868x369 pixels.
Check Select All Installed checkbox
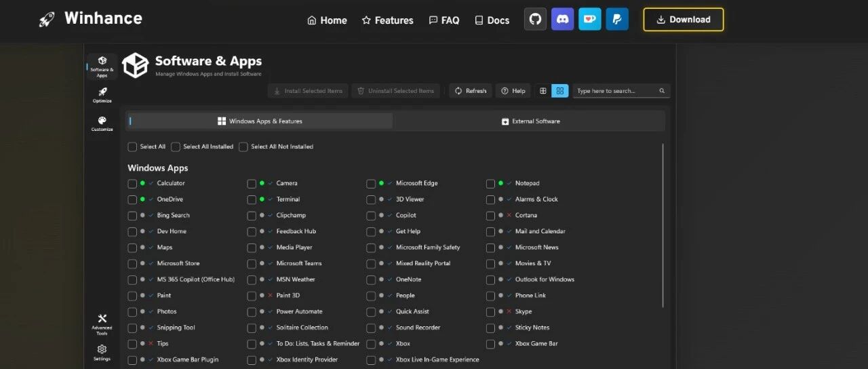[176, 147]
